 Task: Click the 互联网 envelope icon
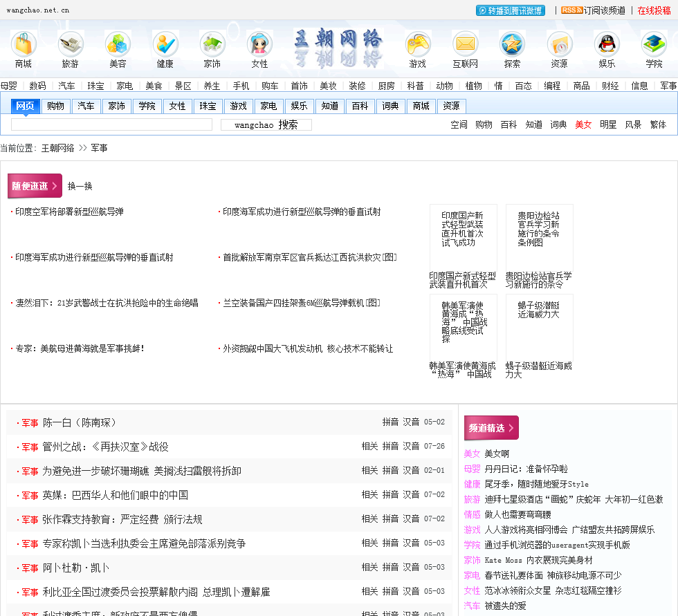[465, 44]
